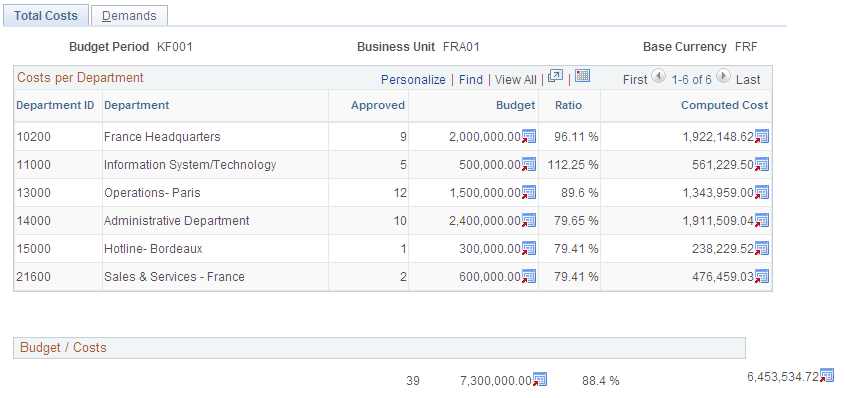
Task: Click currency icon beside computed cost 1,911,509.04
Action: (762, 221)
